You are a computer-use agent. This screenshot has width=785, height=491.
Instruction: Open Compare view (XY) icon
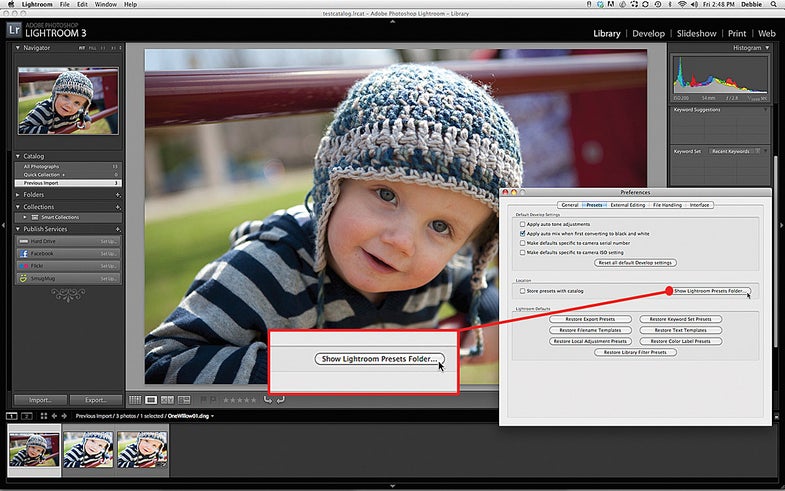[167, 400]
